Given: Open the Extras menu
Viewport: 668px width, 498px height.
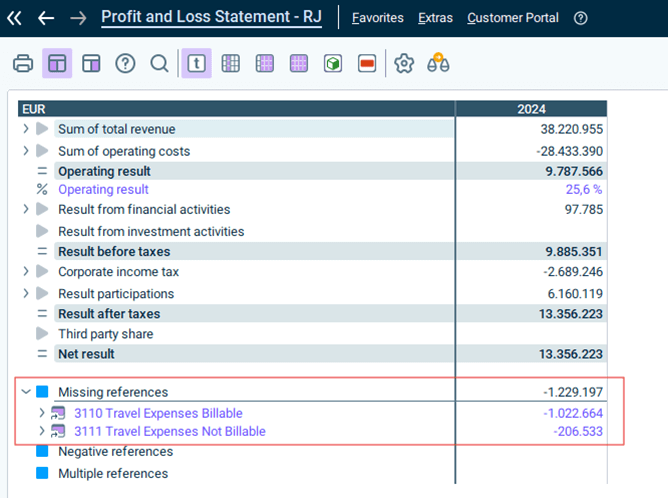Looking at the screenshot, I should (x=435, y=18).
